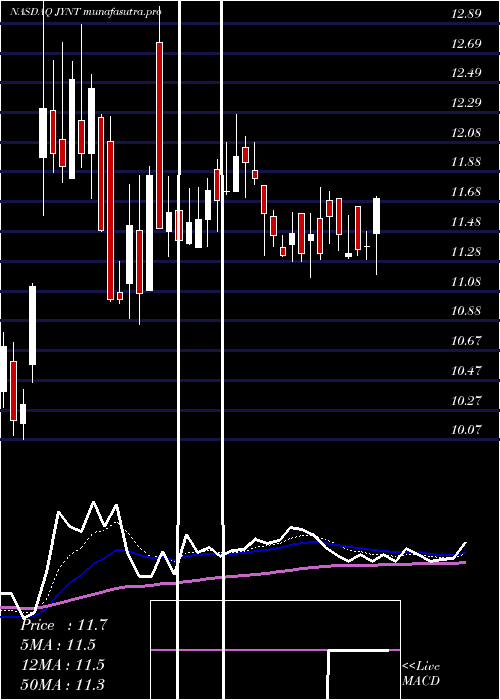Click the '50MA : 11.3' readout
500x700 pixels.
point(63,684)
